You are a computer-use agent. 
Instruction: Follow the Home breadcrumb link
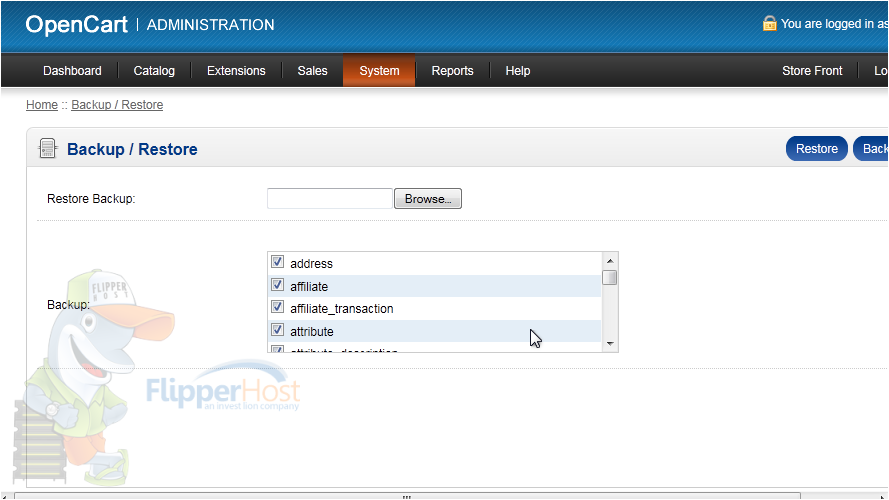pyautogui.click(x=42, y=105)
